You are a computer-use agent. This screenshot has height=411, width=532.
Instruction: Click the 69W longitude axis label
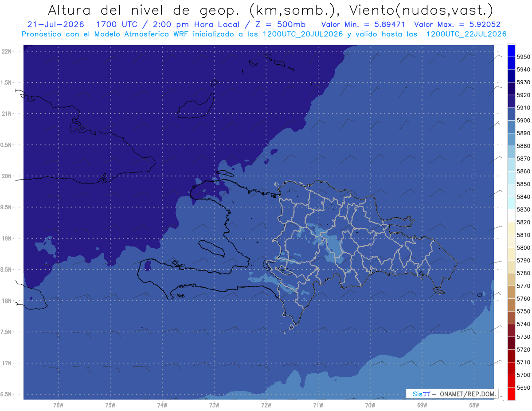[422, 405]
